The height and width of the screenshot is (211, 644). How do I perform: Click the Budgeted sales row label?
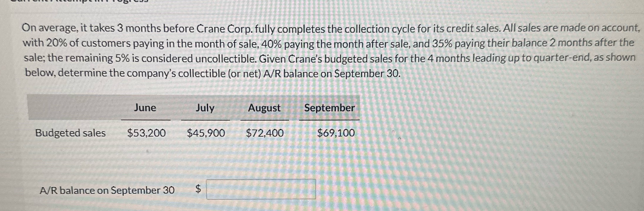click(x=70, y=133)
